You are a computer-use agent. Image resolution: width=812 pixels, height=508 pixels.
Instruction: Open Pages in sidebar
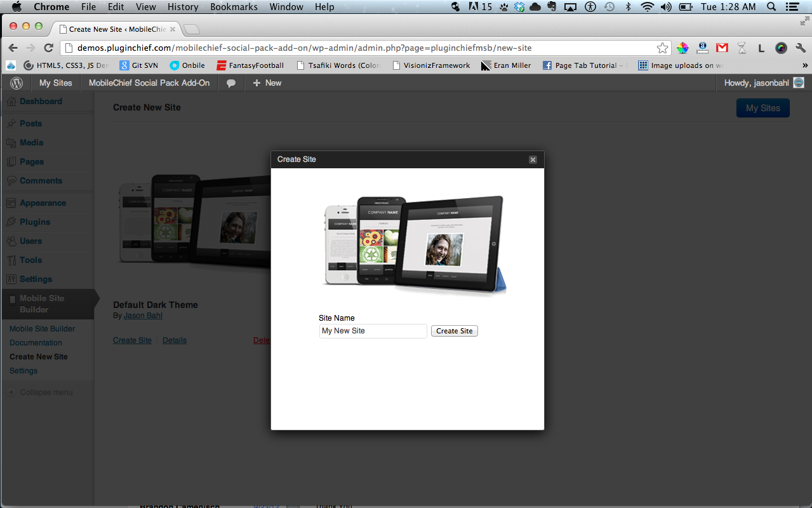(x=32, y=162)
